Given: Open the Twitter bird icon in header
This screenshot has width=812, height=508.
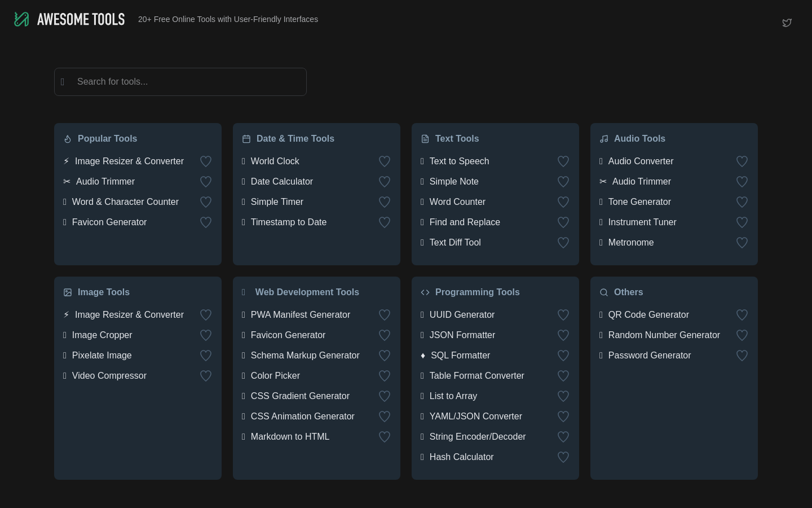Looking at the screenshot, I should coord(787,23).
